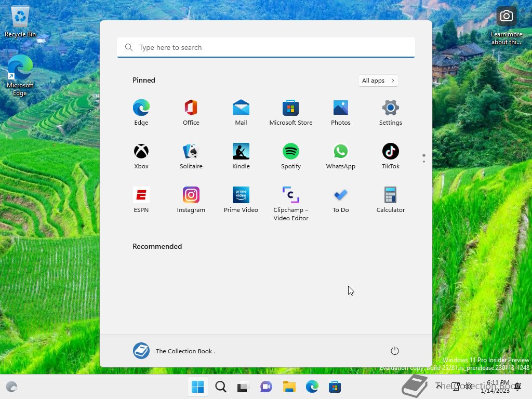The width and height of the screenshot is (532, 399).
Task: Open Clipchamp Video Editor
Action: click(291, 204)
